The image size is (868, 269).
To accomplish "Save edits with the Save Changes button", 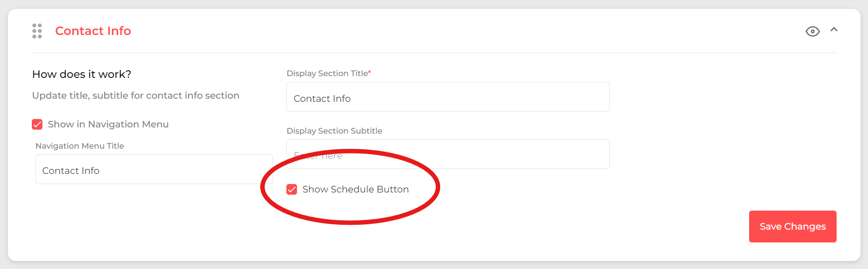I will coord(792,227).
